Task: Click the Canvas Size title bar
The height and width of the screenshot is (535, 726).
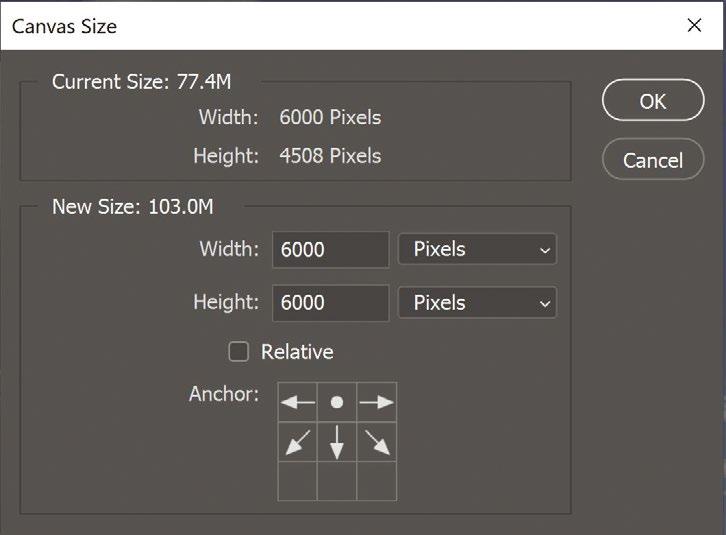Action: pyautogui.click(x=300, y=26)
